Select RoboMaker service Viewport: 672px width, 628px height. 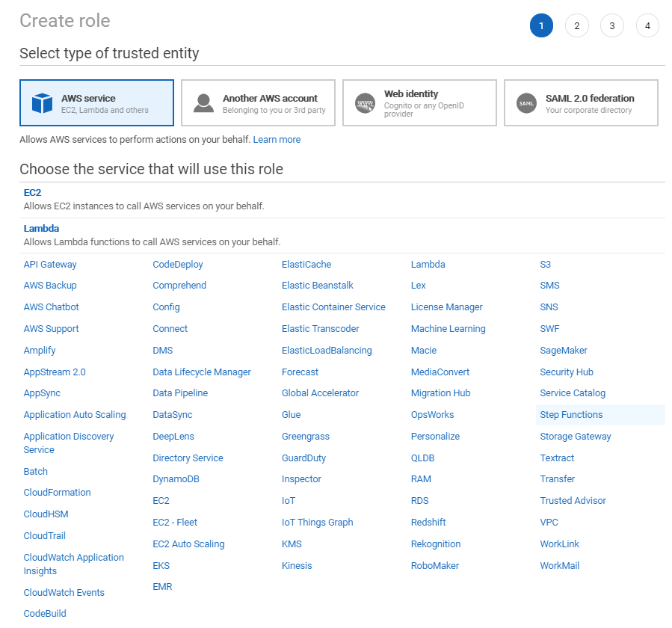point(435,565)
